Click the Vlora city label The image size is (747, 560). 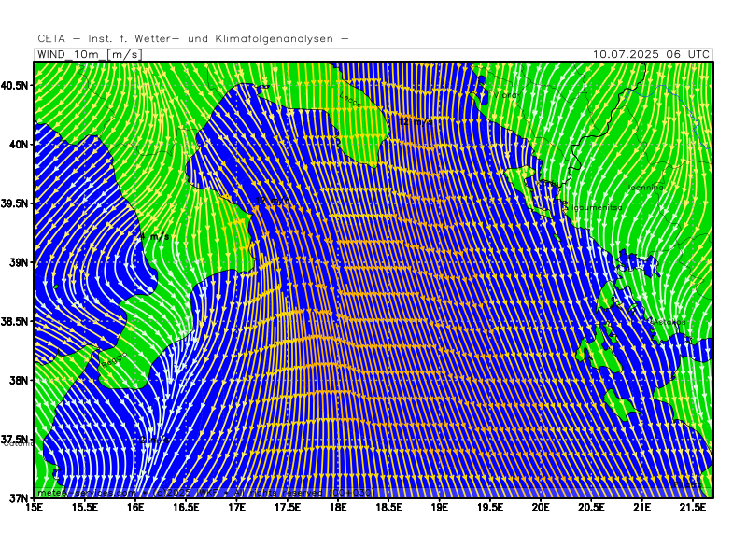pyautogui.click(x=506, y=95)
